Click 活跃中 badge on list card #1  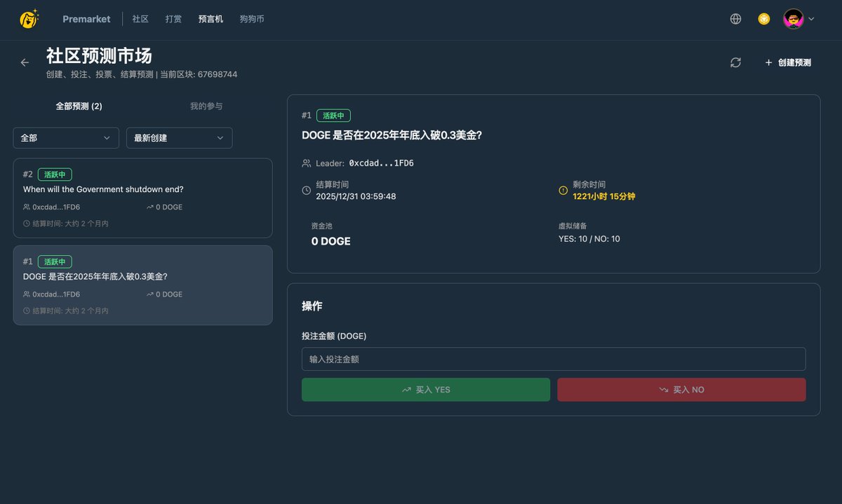[x=55, y=261]
